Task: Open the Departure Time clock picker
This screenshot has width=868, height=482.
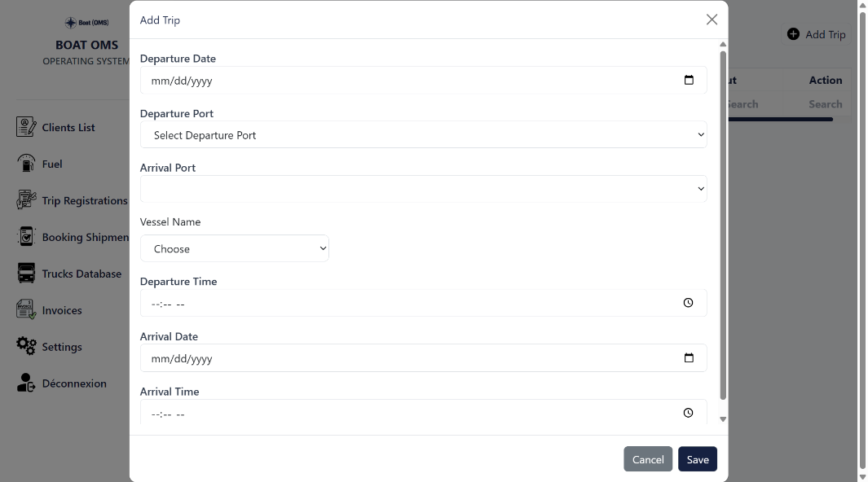Action: pos(688,303)
